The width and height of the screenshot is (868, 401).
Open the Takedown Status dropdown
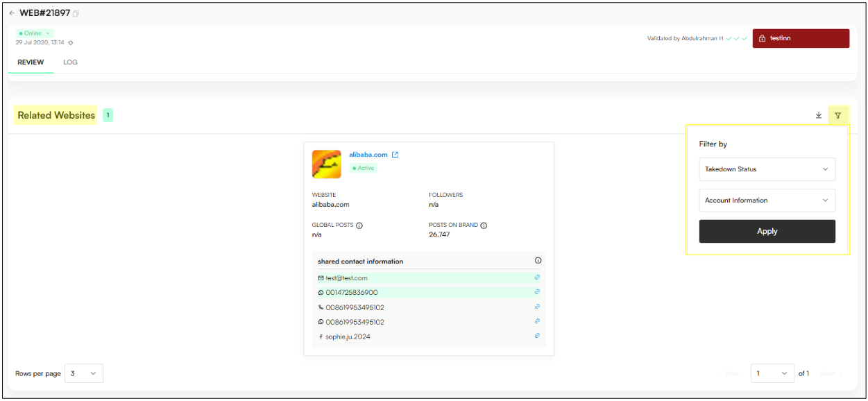point(767,169)
